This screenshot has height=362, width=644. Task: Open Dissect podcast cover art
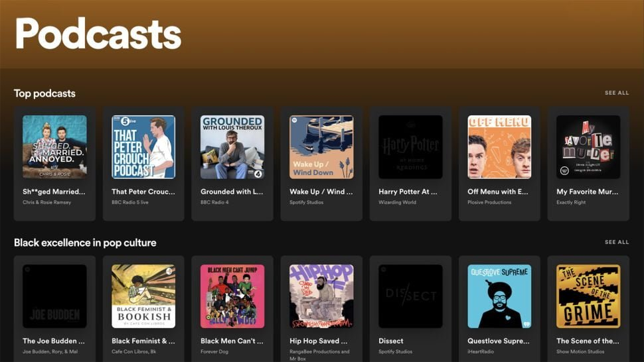410,296
